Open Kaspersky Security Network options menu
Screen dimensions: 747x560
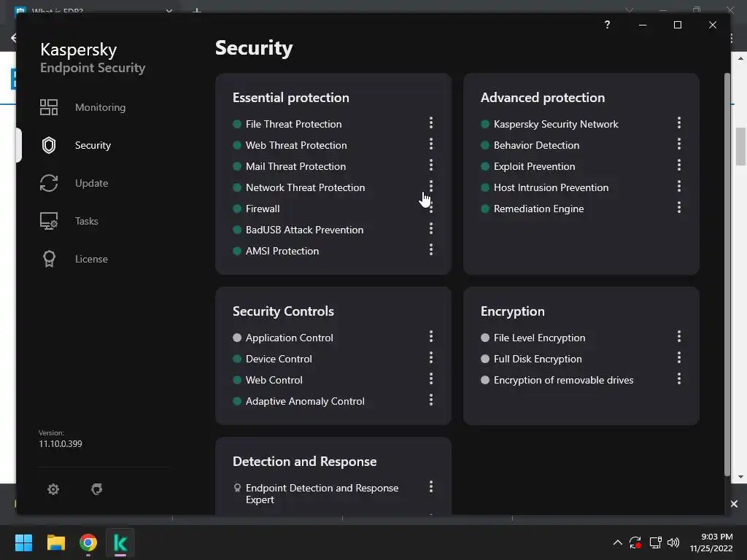[x=679, y=122]
